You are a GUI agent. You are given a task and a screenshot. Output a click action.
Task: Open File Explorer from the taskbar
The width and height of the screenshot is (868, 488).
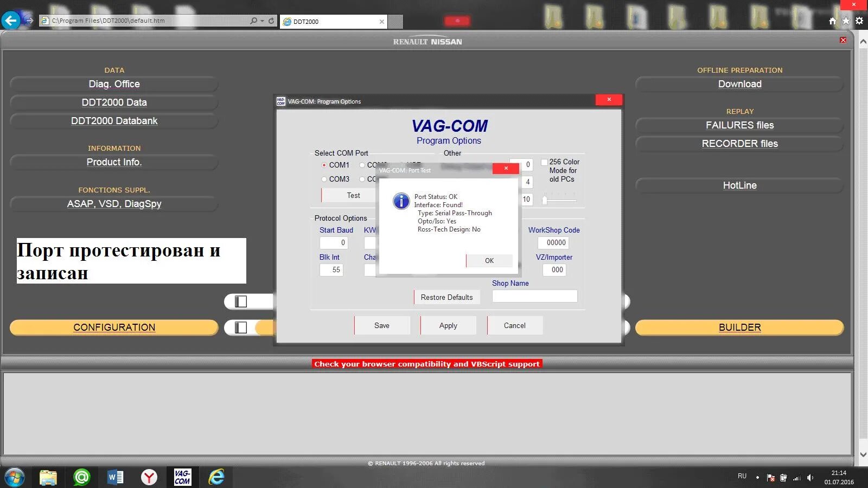click(48, 477)
